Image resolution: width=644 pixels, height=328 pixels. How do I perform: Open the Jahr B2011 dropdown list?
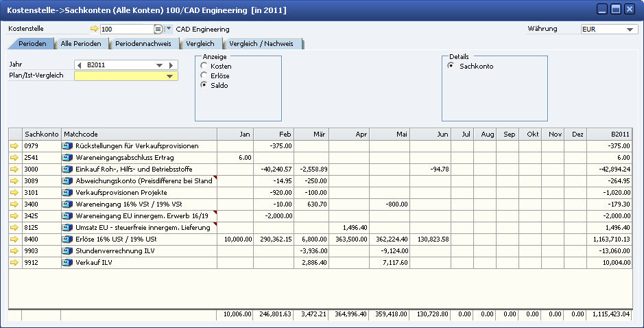pyautogui.click(x=159, y=65)
